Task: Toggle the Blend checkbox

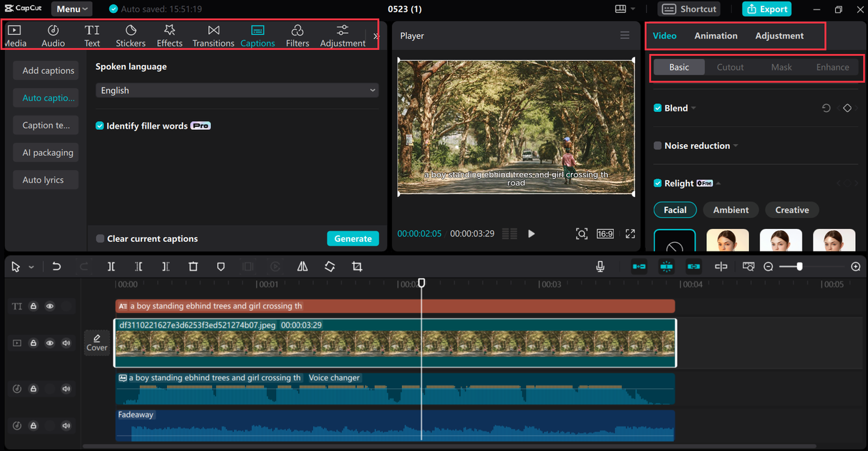Action: [x=658, y=108]
